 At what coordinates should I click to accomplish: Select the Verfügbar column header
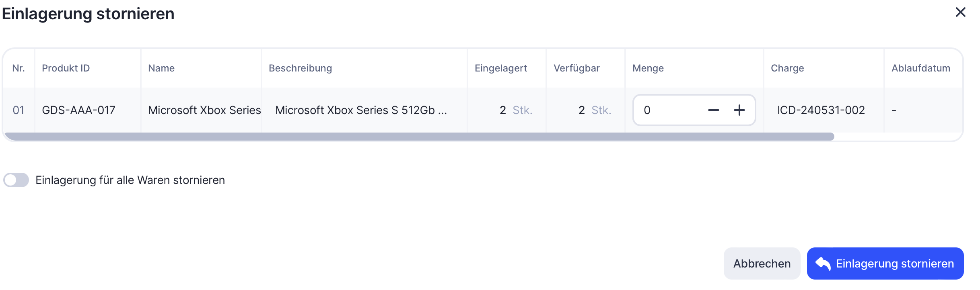(x=576, y=68)
